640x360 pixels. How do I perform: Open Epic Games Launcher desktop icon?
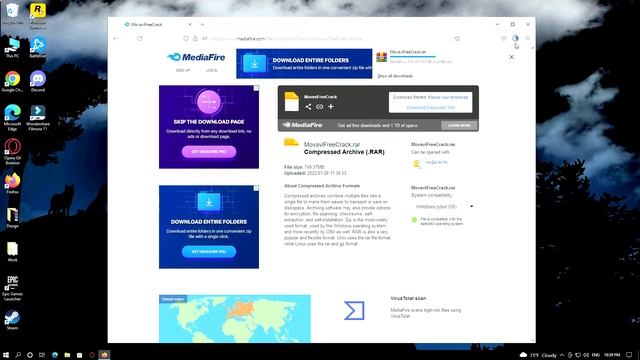[12, 288]
